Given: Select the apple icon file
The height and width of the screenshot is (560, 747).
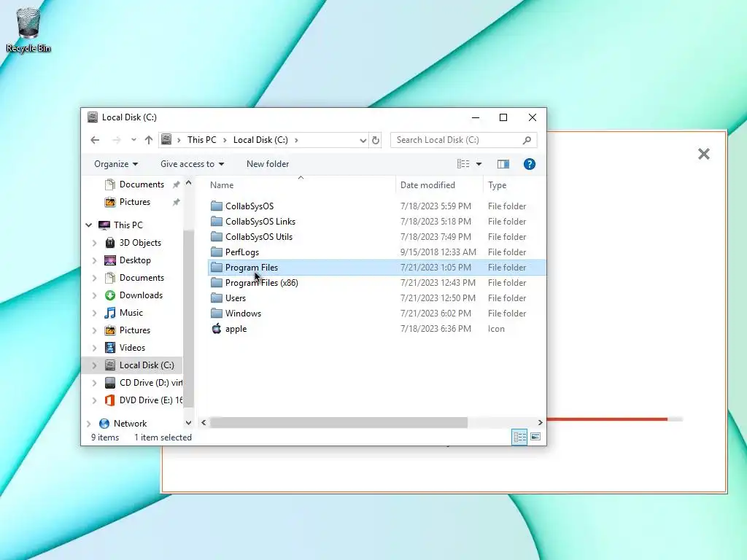Looking at the screenshot, I should (236, 329).
